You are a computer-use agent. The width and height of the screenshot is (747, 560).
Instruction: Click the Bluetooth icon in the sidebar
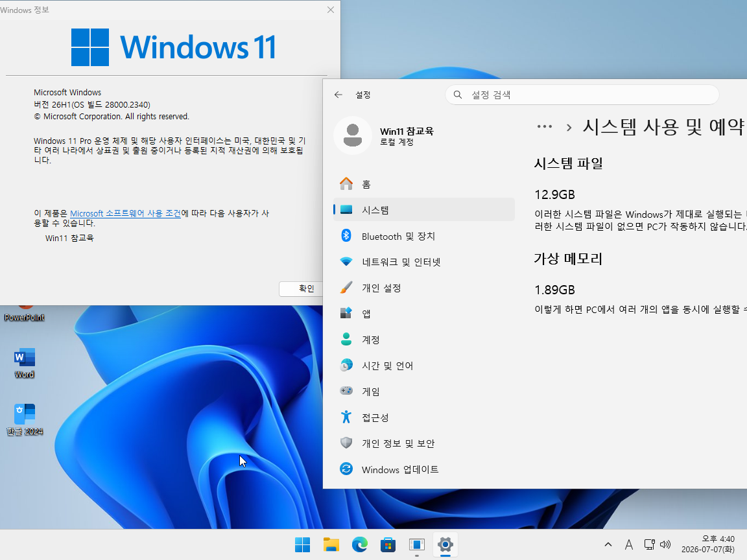(x=346, y=236)
